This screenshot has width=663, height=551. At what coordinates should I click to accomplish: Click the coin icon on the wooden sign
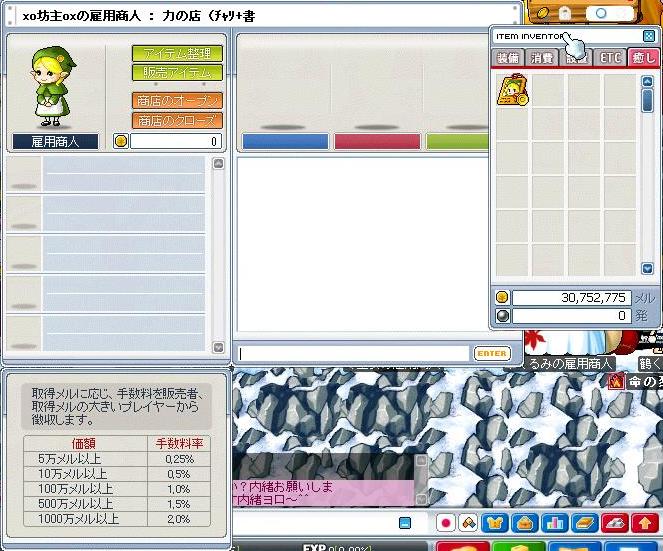click(x=543, y=14)
